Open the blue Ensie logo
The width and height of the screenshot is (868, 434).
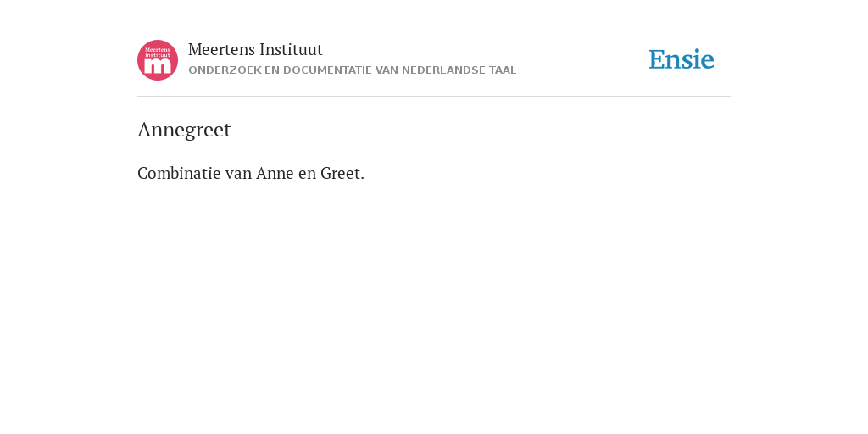(682, 59)
